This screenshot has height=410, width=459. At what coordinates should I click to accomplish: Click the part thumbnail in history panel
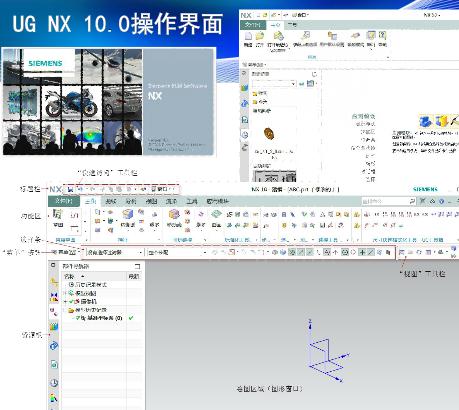point(269,134)
